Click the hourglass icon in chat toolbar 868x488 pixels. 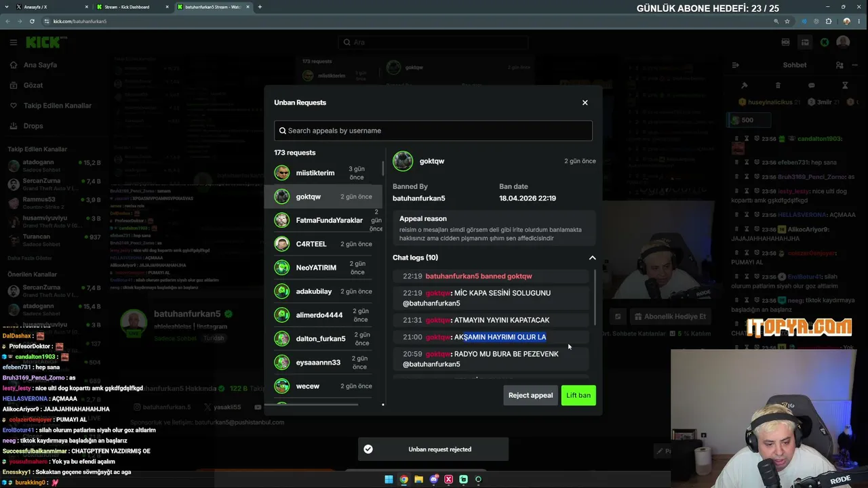click(x=845, y=85)
